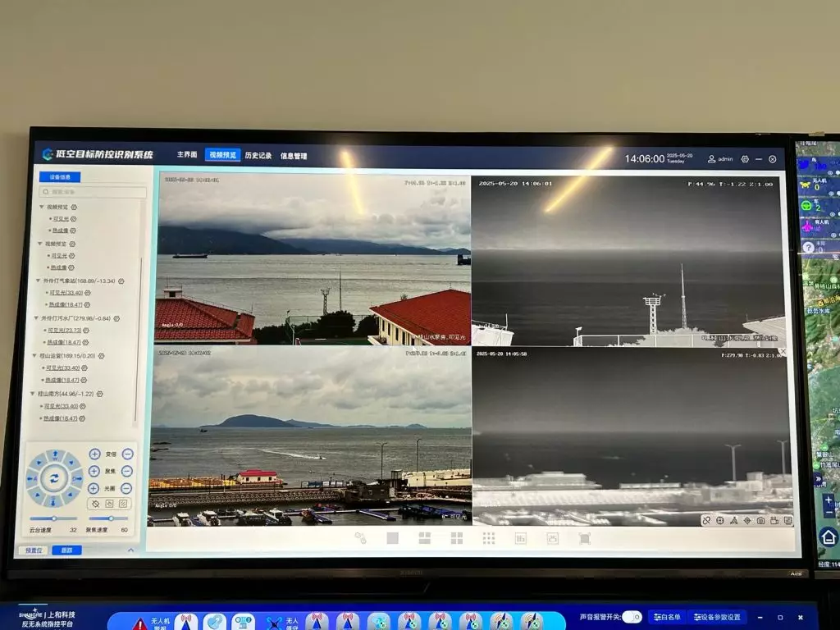Collapse the 桂山运营 device node
Viewport: 840px width, 630px height.
click(34, 356)
